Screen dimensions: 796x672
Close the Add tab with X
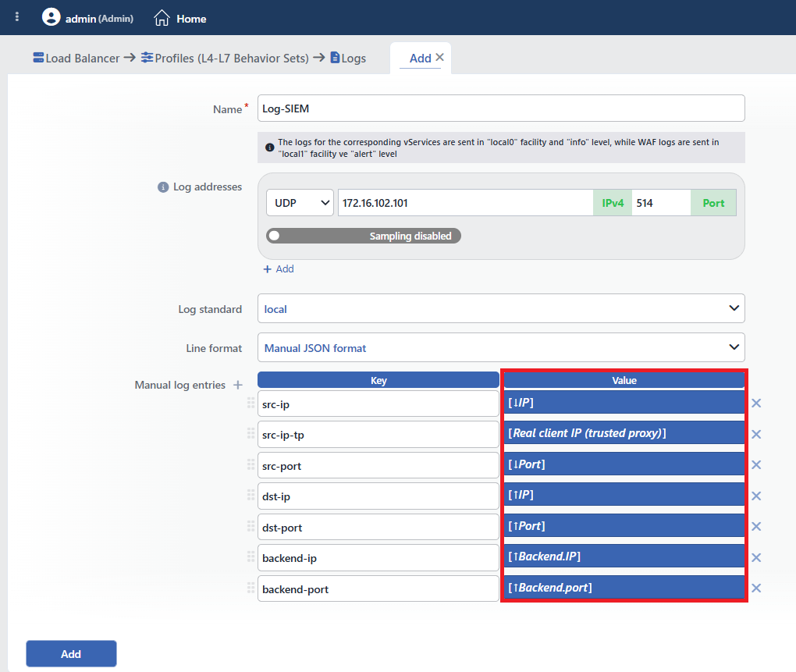click(x=439, y=57)
